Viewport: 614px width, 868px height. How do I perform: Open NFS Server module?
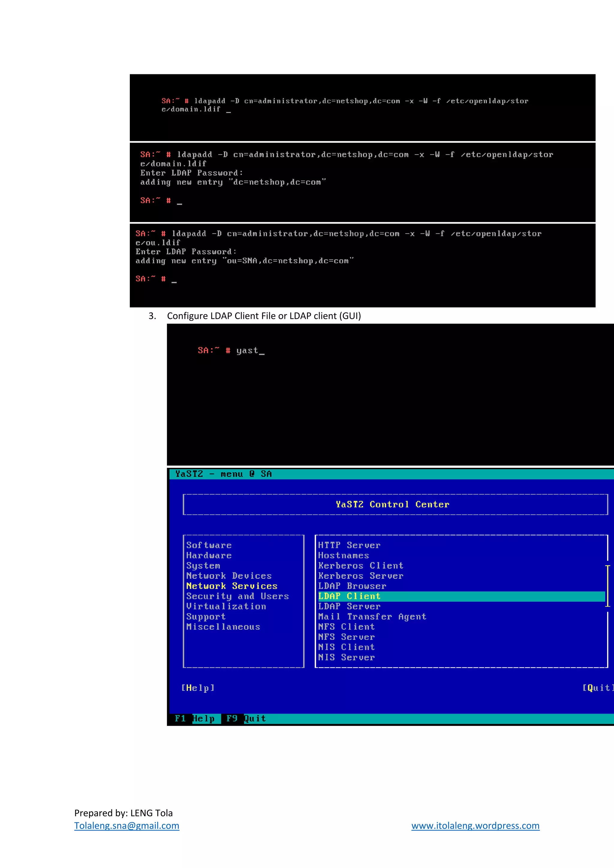pyautogui.click(x=346, y=637)
